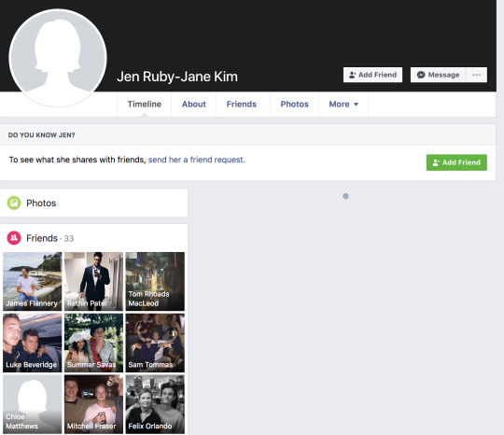Click the profile name Jen Ruby-Jane Kim
Viewport: 504px width, 435px height.
(177, 77)
